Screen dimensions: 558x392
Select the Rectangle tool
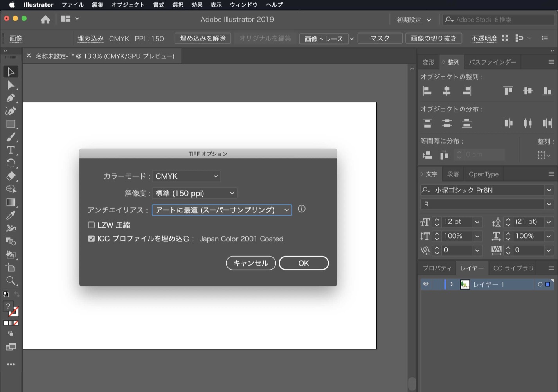11,124
